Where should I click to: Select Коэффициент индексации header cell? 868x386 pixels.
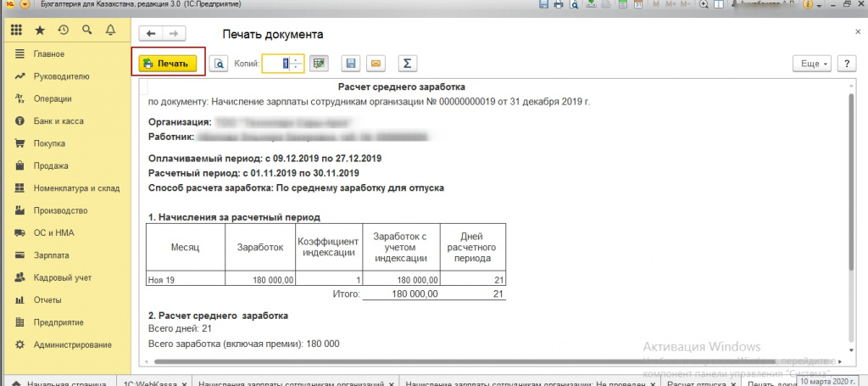point(329,248)
